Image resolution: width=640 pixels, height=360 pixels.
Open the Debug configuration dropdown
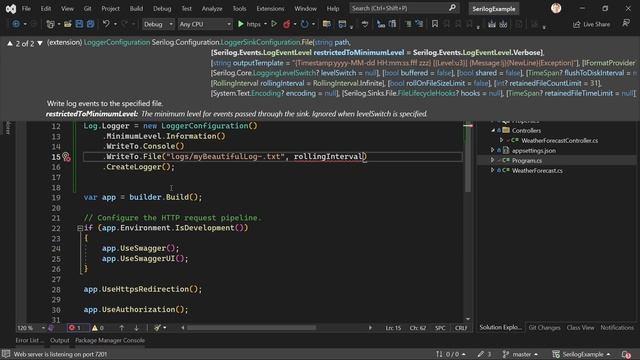click(158, 24)
